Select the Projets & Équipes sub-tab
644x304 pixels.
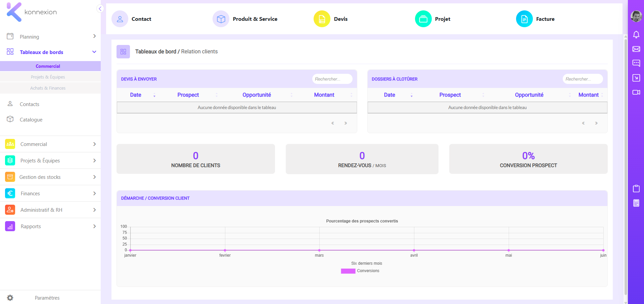(x=48, y=77)
